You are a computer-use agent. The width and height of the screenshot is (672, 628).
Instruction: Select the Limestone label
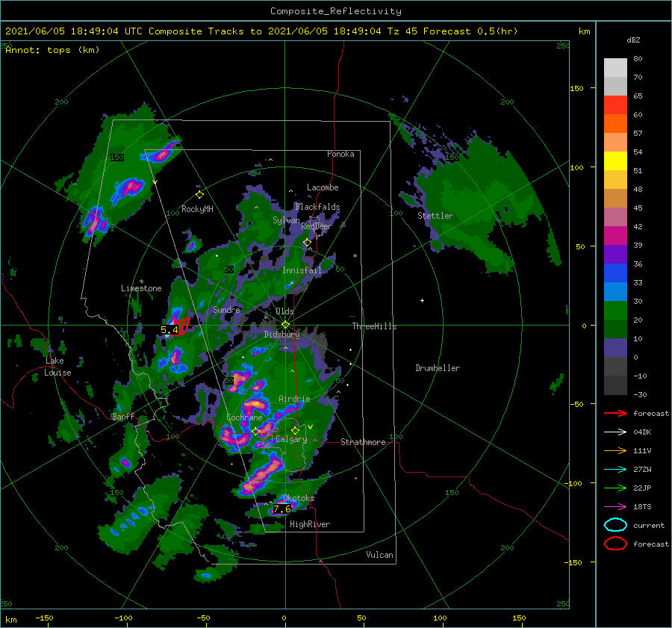coord(141,288)
